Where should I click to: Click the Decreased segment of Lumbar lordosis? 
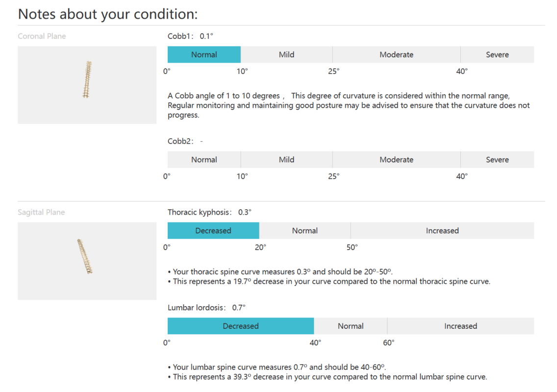pyautogui.click(x=240, y=326)
